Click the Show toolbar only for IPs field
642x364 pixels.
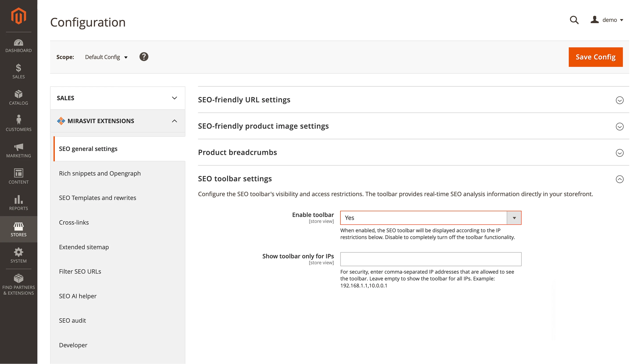[x=431, y=259]
